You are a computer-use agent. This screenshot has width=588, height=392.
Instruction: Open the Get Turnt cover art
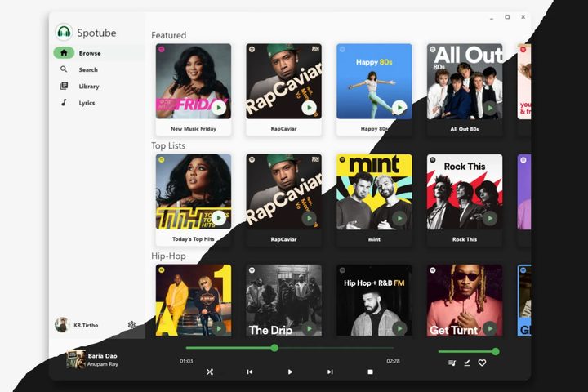[465, 300]
